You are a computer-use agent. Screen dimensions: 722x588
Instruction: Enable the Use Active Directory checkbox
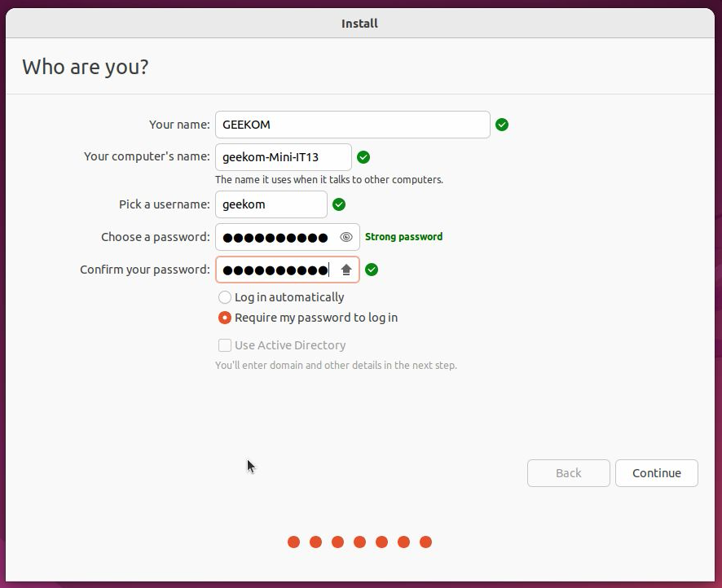[225, 345]
